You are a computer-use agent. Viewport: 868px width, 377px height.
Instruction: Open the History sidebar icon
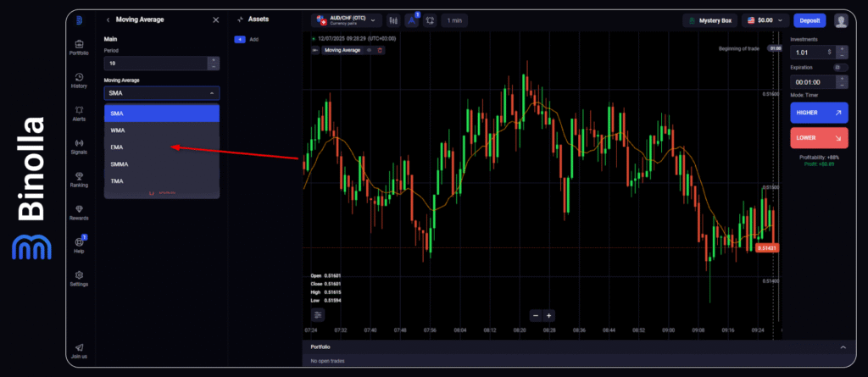coord(79,80)
